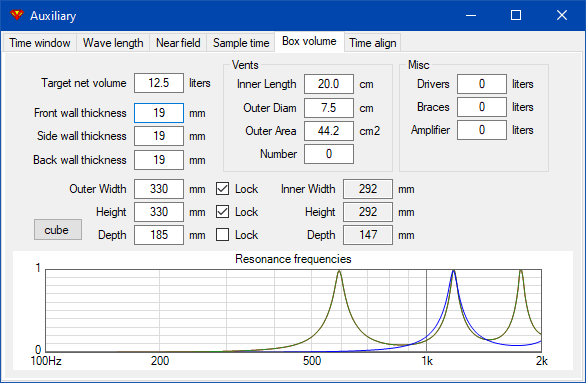Enable the Depth Lock checkbox

tap(222, 235)
